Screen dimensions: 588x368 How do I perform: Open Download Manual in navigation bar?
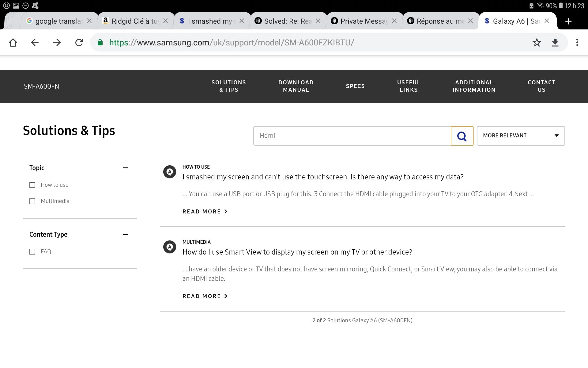click(296, 86)
